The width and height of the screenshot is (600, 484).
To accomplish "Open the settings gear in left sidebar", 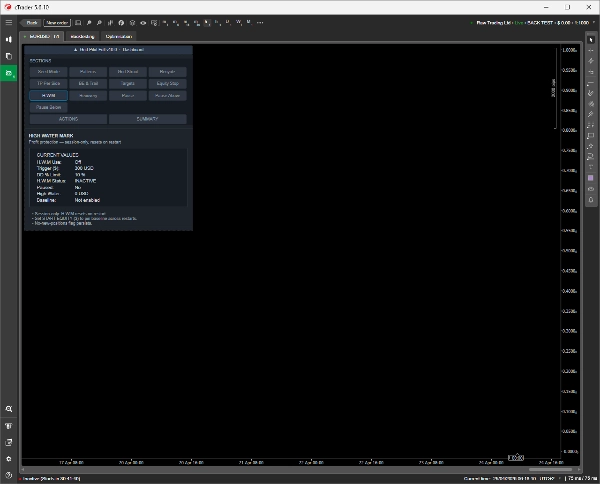I will [8, 459].
